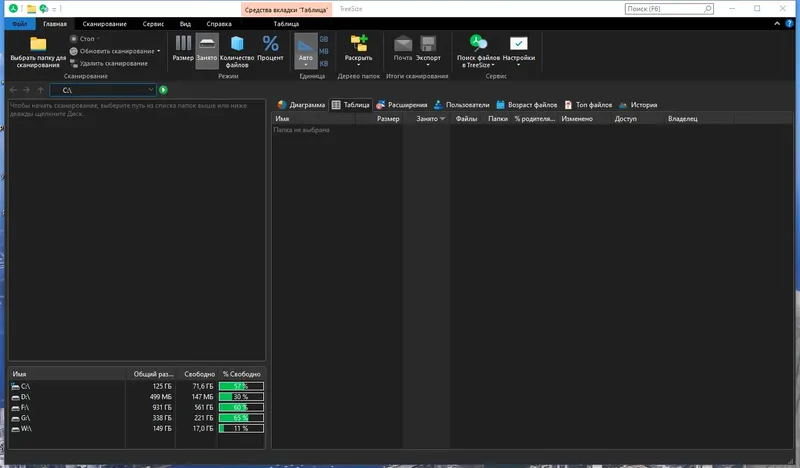
Task: Set size unit to MB
Action: (x=323, y=52)
